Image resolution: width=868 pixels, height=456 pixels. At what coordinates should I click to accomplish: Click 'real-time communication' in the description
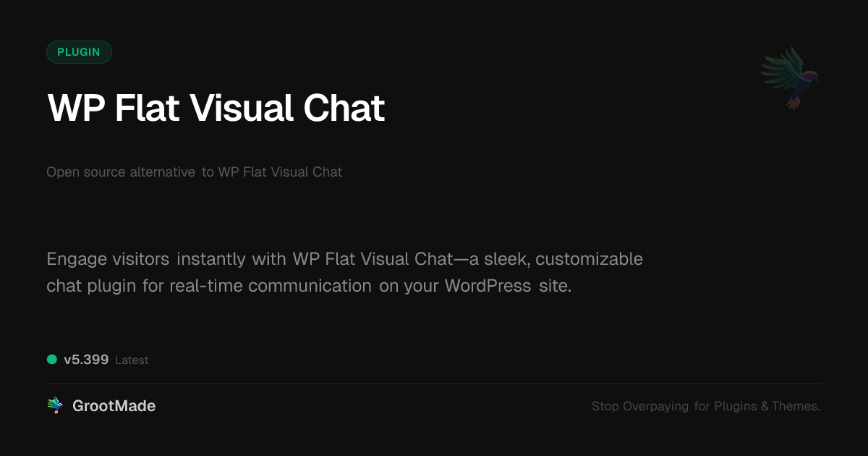pyautogui.click(x=271, y=286)
